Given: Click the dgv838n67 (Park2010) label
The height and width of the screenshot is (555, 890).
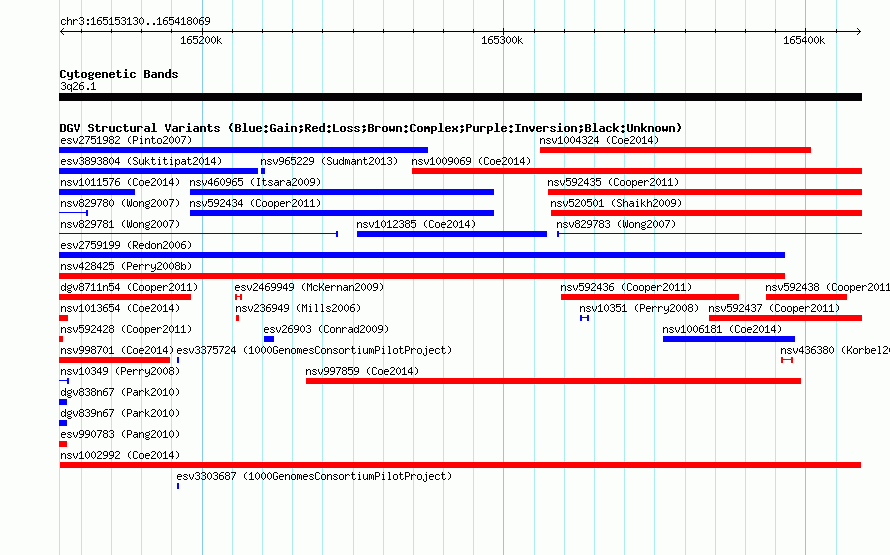Looking at the screenshot, I should pyautogui.click(x=120, y=392).
